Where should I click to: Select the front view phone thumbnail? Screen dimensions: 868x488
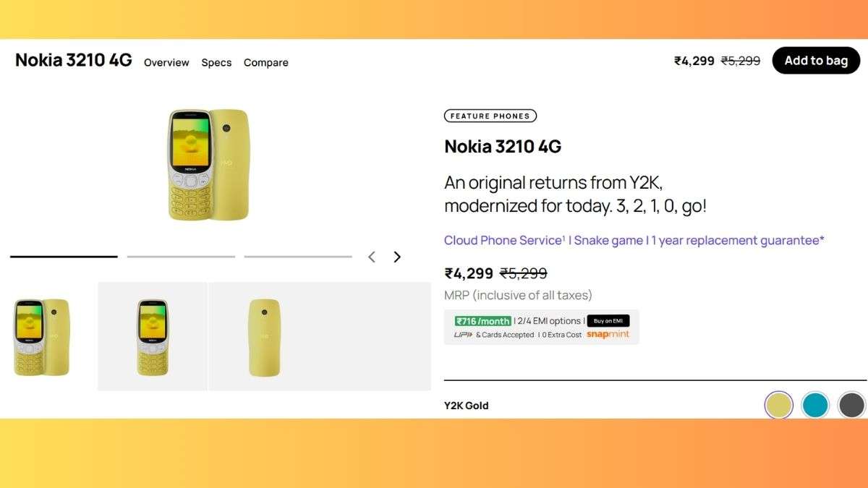coord(153,337)
